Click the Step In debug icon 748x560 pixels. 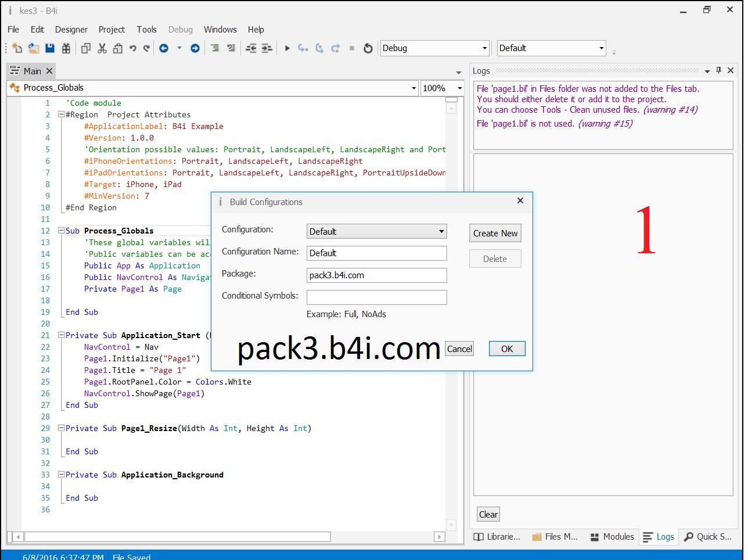(303, 48)
